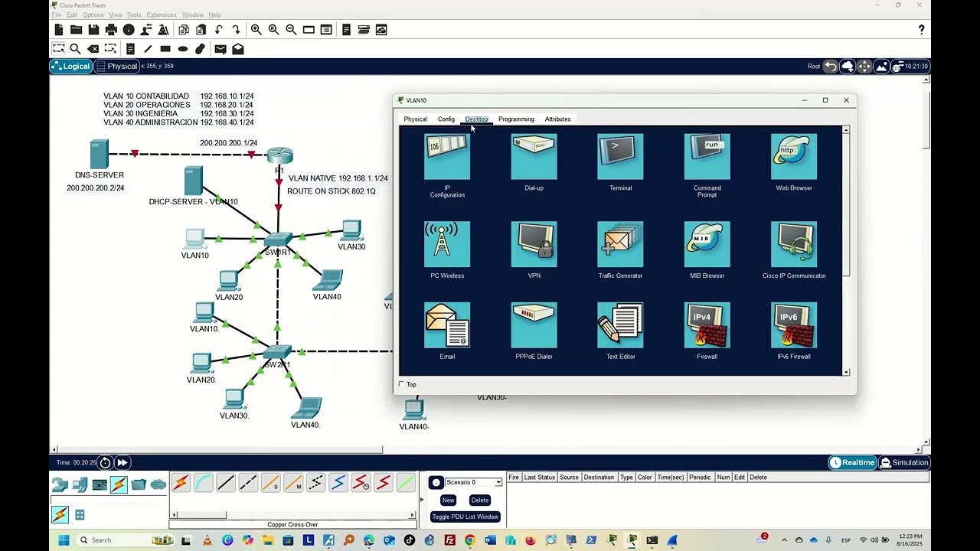Open the Attributes tab of VLAN10

click(557, 119)
